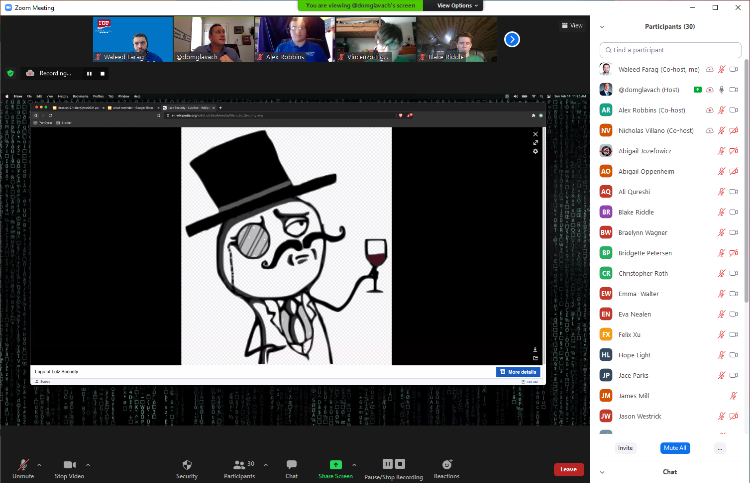Pause recording next to the Recording indicator
The image size is (750, 483).
[89, 74]
